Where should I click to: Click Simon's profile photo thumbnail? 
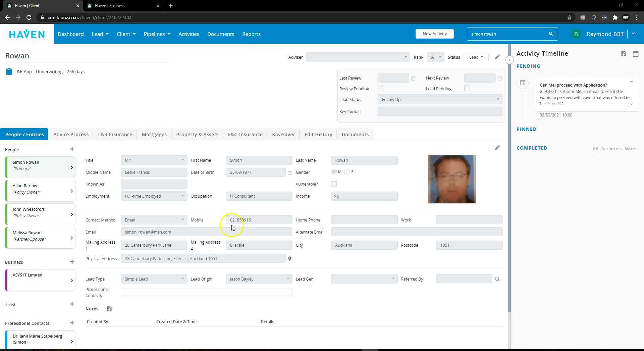click(x=451, y=179)
